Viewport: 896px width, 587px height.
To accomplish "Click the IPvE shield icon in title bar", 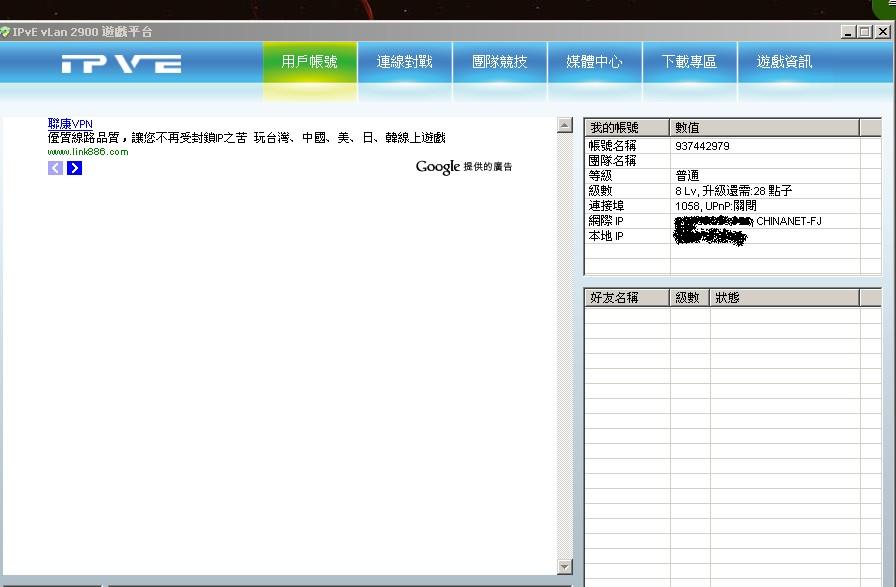I will (6, 32).
